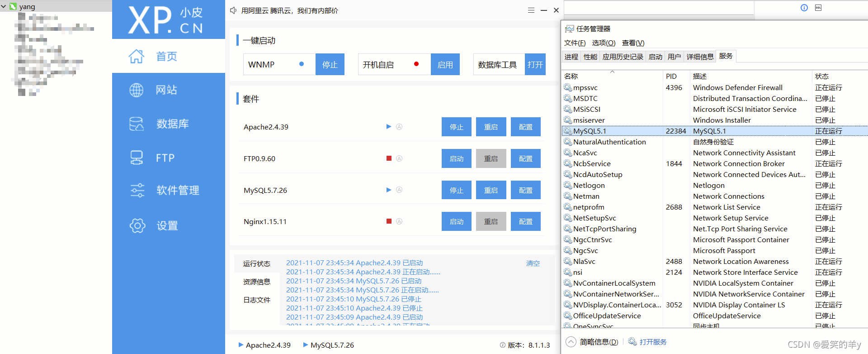This screenshot has width=868, height=354.
Task: Click the PID column header
Action: point(676,76)
